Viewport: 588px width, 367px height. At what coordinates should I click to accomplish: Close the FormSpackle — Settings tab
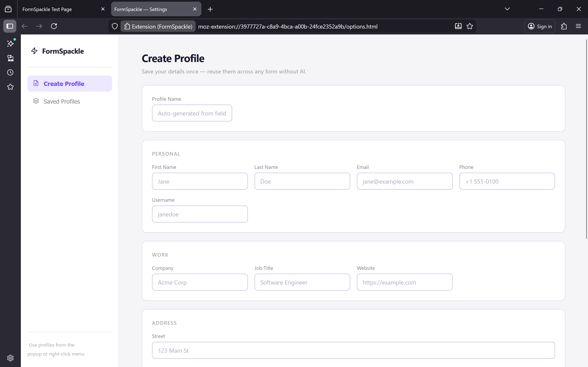(x=195, y=9)
